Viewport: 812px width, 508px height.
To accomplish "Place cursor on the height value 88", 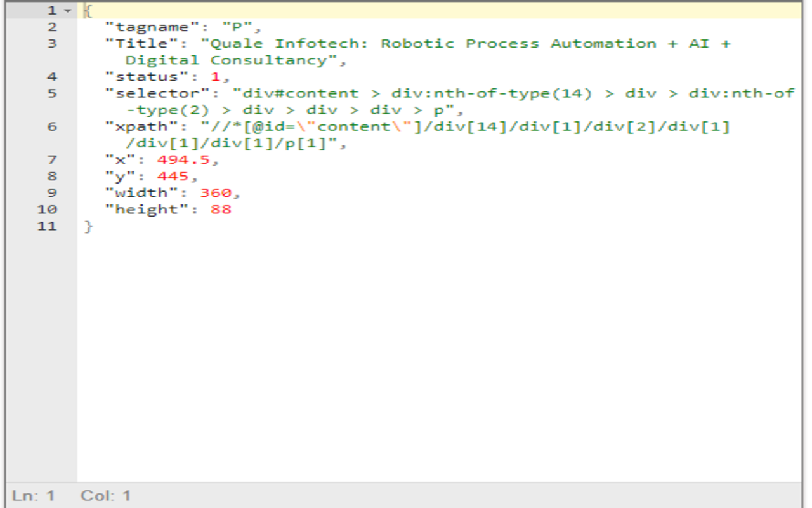I will tap(221, 209).
